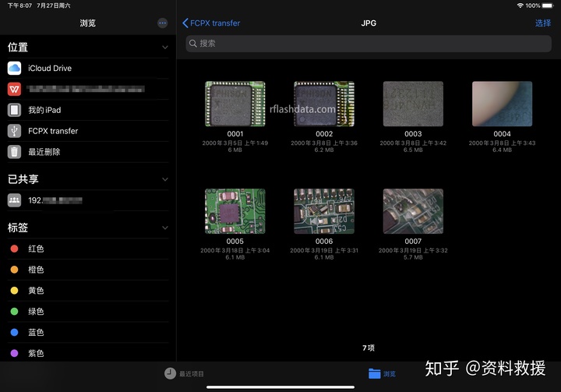This screenshot has height=392, width=561.
Task: Collapse the 位置 section
Action: pos(165,48)
